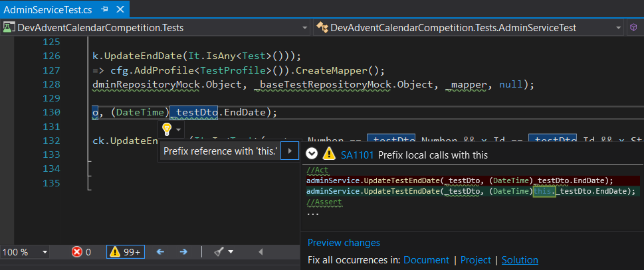Open the code cleanup dropdown arrow
The width and height of the screenshot is (644, 270).
pos(231,252)
